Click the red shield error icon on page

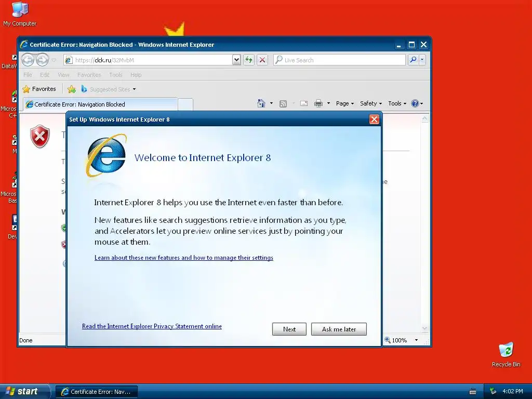pos(40,137)
